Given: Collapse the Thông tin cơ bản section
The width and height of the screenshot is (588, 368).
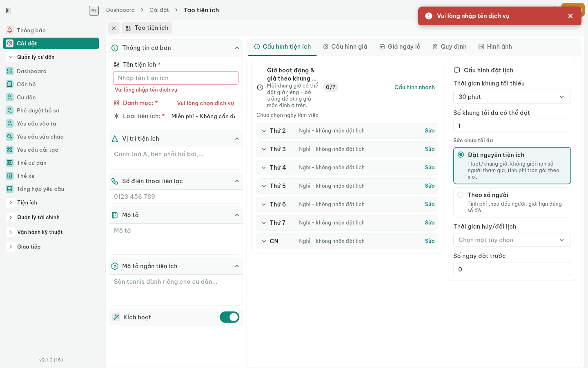Looking at the screenshot, I should click(x=237, y=48).
